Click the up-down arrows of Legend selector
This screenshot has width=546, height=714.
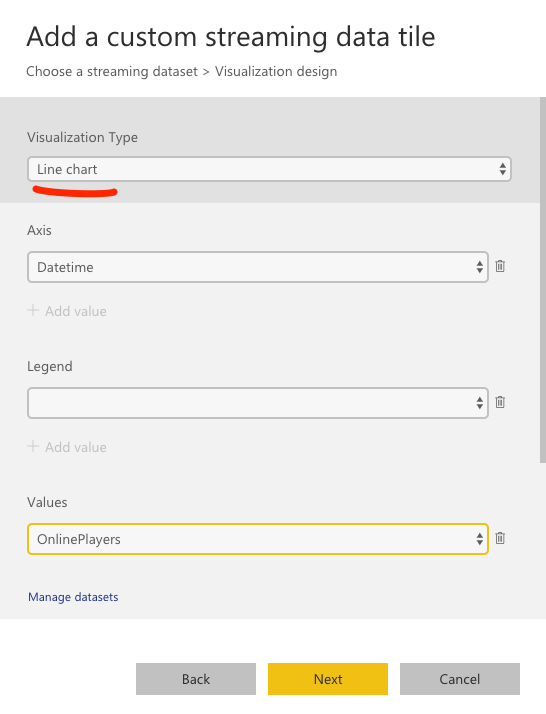click(480, 403)
